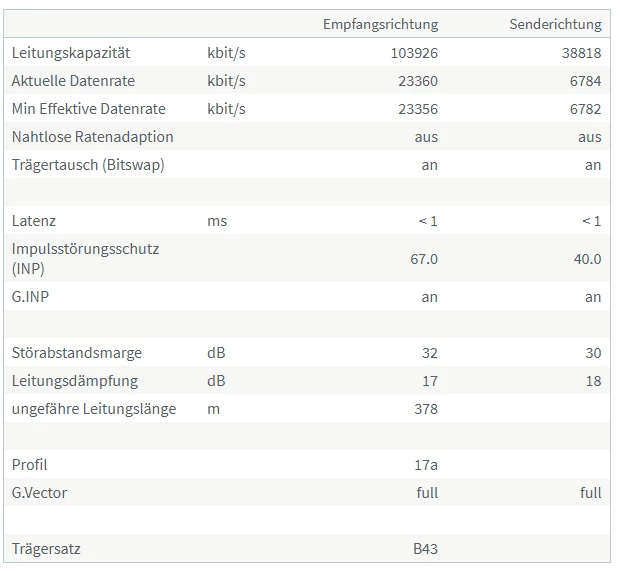This screenshot has height=571, width=620.
Task: Select the Impulsstörungsschutz (INP) label
Action: coord(85,258)
